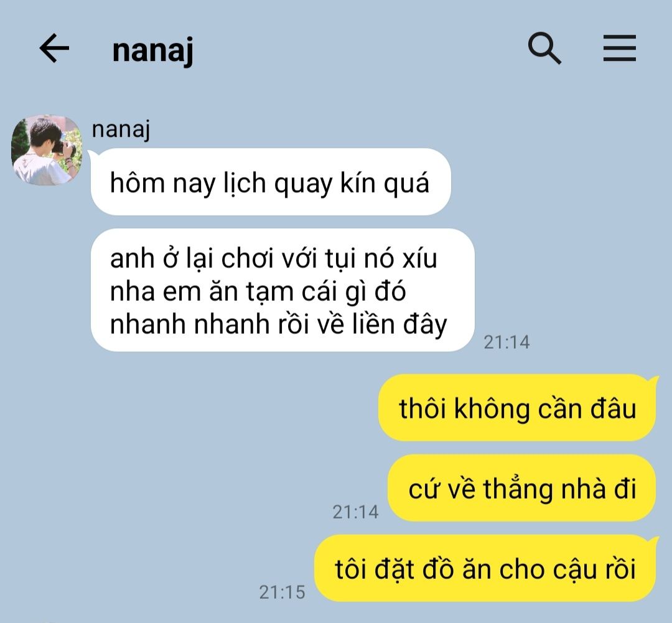The image size is (672, 623).
Task: Select the chat title nanaj in header
Action: (152, 50)
